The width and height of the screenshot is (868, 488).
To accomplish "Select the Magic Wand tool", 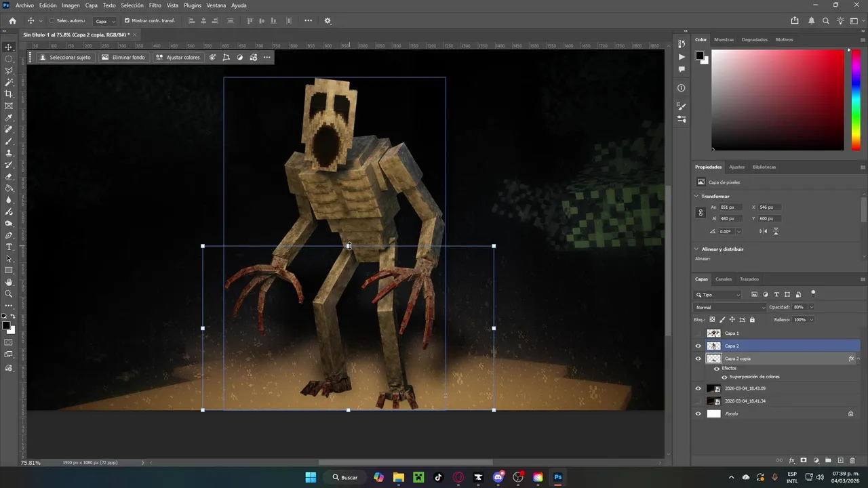I will pyautogui.click(x=9, y=82).
